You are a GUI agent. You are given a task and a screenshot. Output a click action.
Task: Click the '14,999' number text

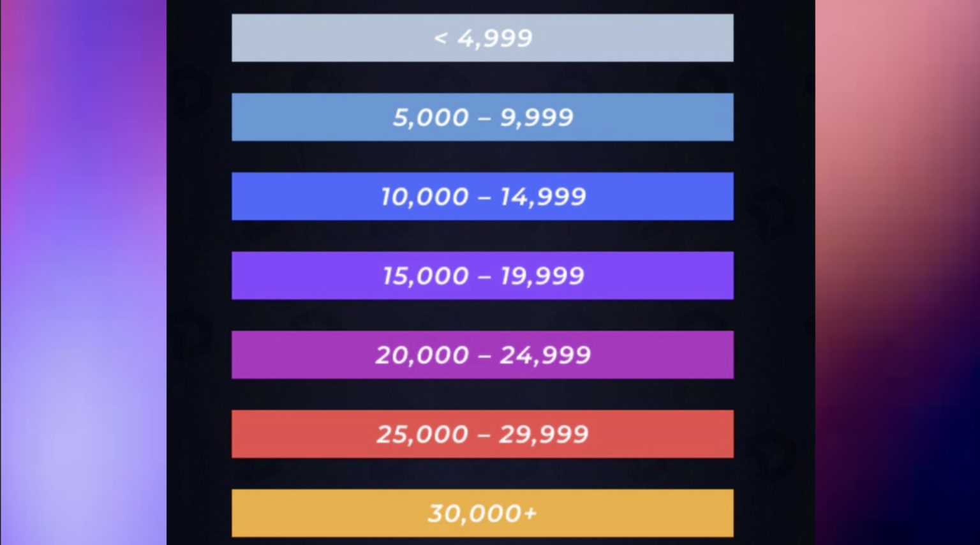tap(542, 197)
